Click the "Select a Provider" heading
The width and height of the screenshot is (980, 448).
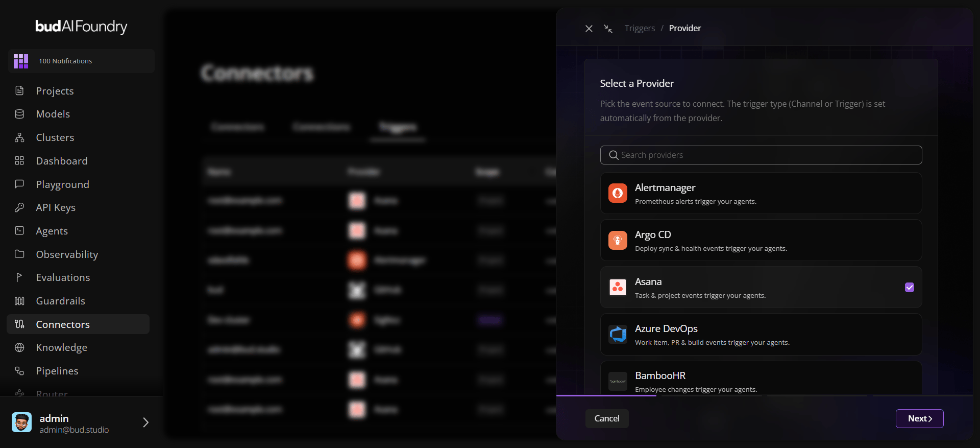coord(637,83)
